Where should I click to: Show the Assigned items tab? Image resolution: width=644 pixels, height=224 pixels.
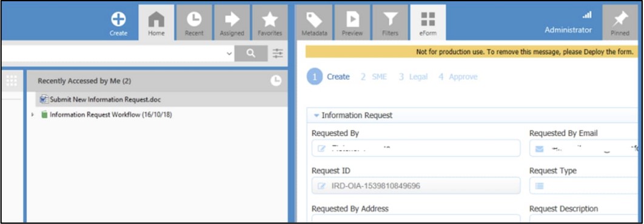(232, 22)
